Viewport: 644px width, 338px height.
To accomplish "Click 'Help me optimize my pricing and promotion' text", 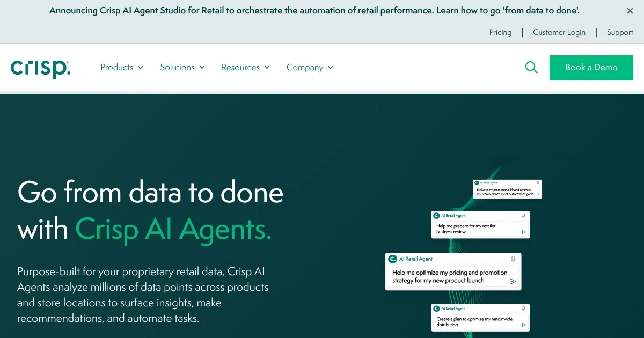I will click(x=450, y=276).
